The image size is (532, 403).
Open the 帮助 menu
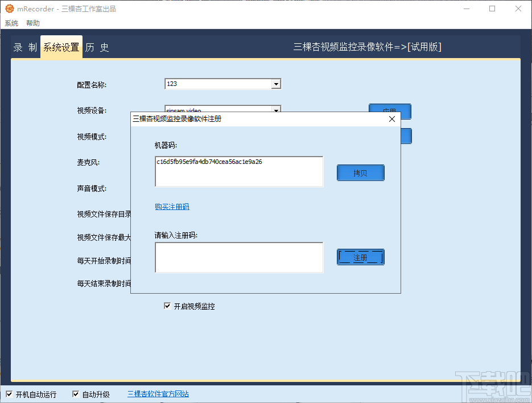[32, 23]
